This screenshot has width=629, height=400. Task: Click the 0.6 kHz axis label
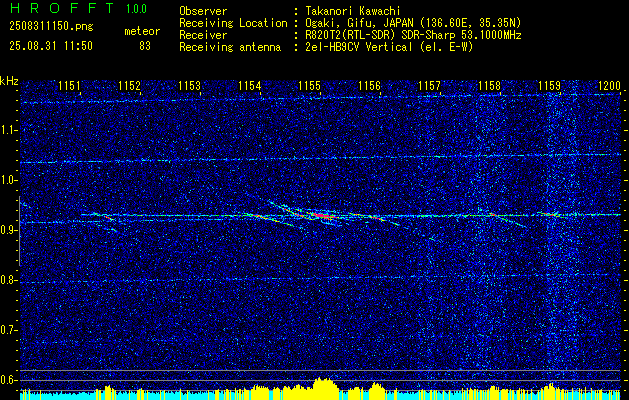click(7, 380)
